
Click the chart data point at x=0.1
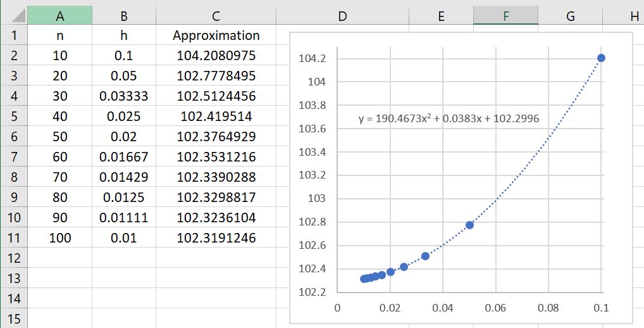click(x=601, y=58)
